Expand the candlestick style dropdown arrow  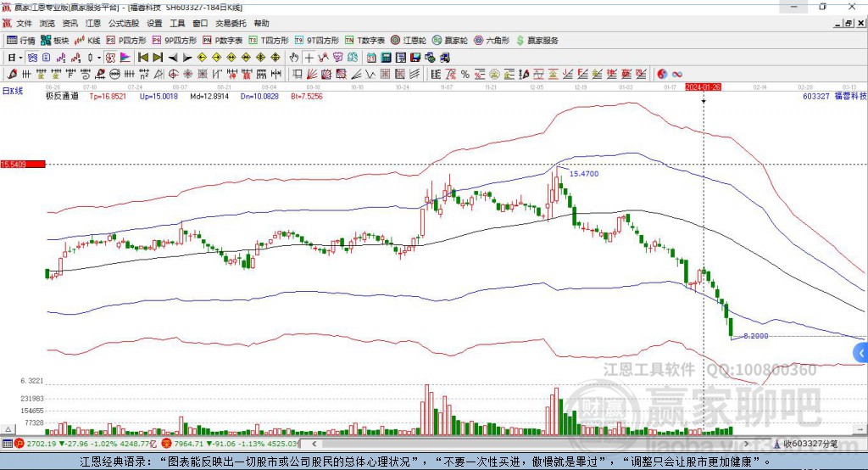(99, 58)
